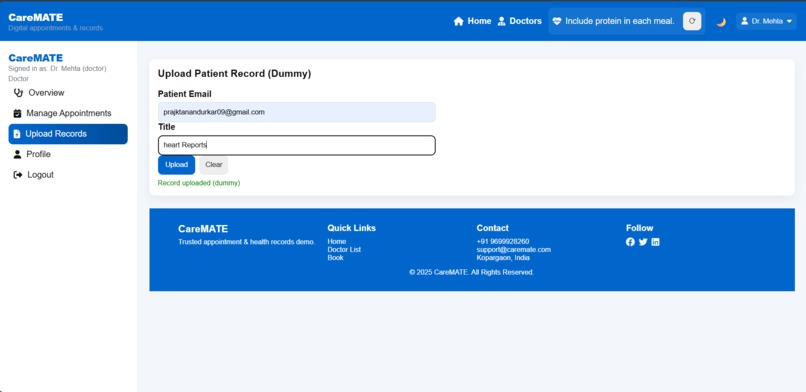806x392 pixels.
Task: Click the 'Quick Links' footer heading
Action: point(352,228)
